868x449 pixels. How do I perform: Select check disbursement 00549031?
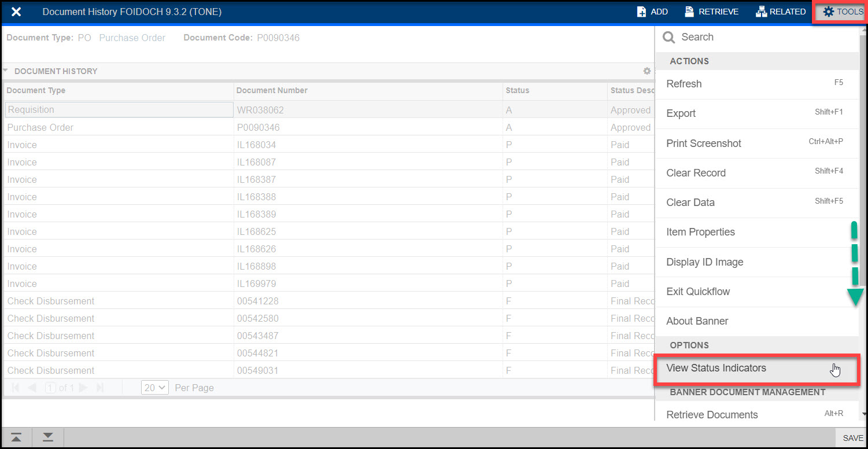click(x=257, y=370)
